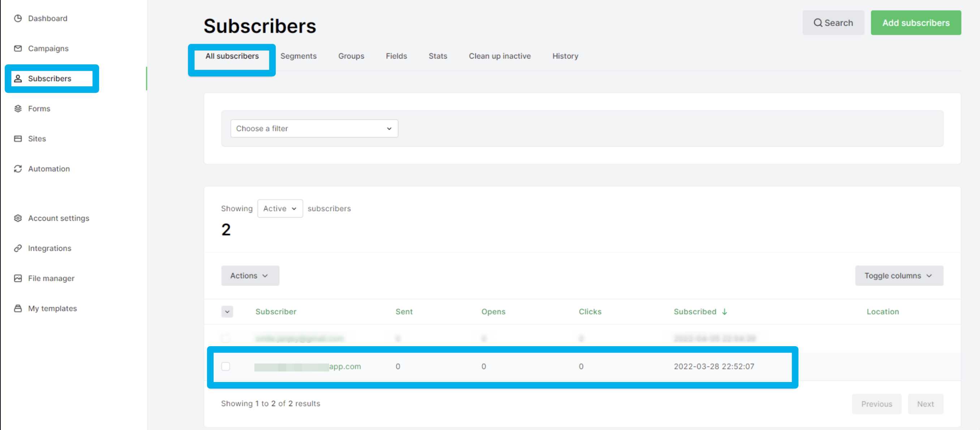The height and width of the screenshot is (430, 980).
Task: Click the Sites icon in sidebar
Action: pyautogui.click(x=18, y=138)
